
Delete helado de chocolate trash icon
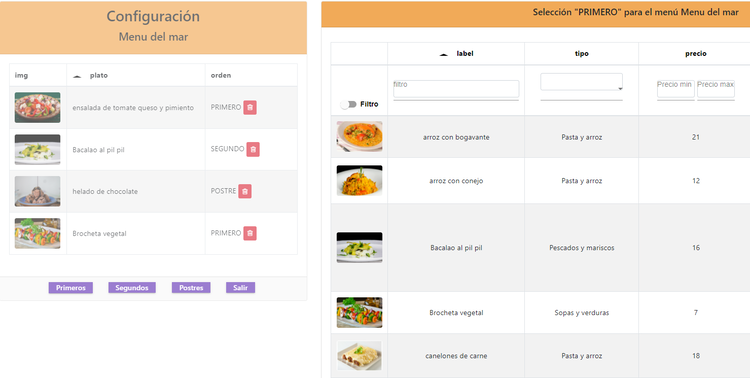click(245, 191)
